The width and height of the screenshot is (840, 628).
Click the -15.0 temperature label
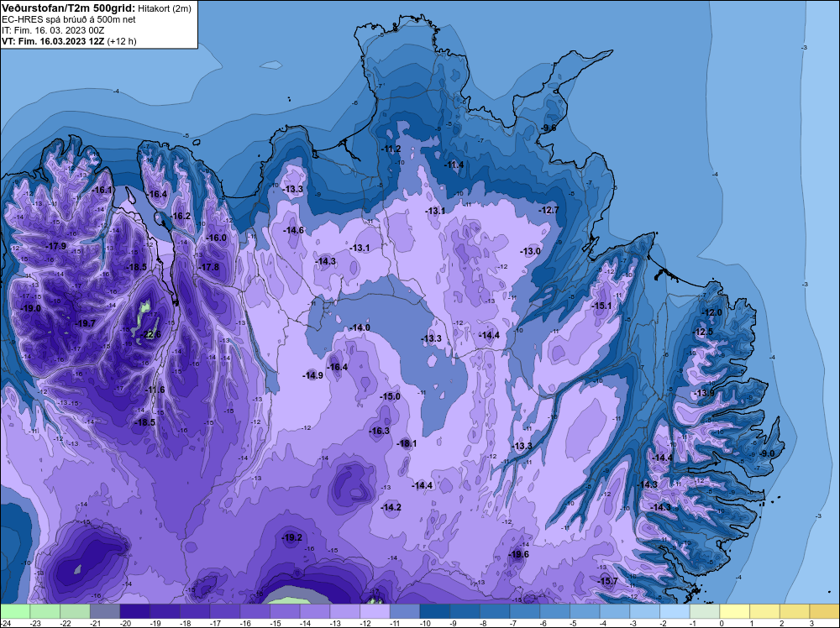[390, 397]
